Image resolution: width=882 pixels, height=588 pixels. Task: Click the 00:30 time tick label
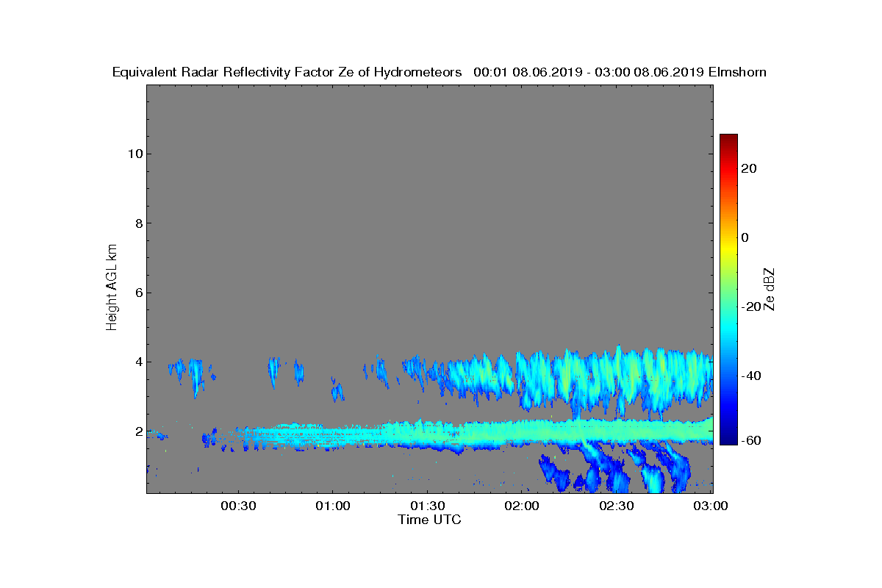tap(238, 506)
